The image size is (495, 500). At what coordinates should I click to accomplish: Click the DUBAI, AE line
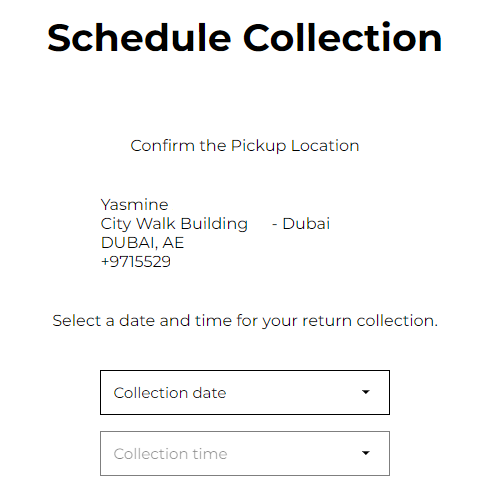142,243
